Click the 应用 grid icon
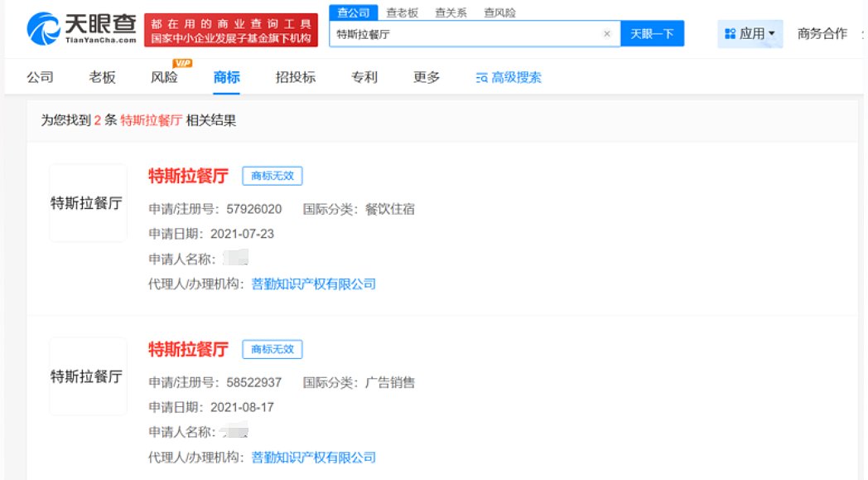This screenshot has width=868, height=480. 731,34
